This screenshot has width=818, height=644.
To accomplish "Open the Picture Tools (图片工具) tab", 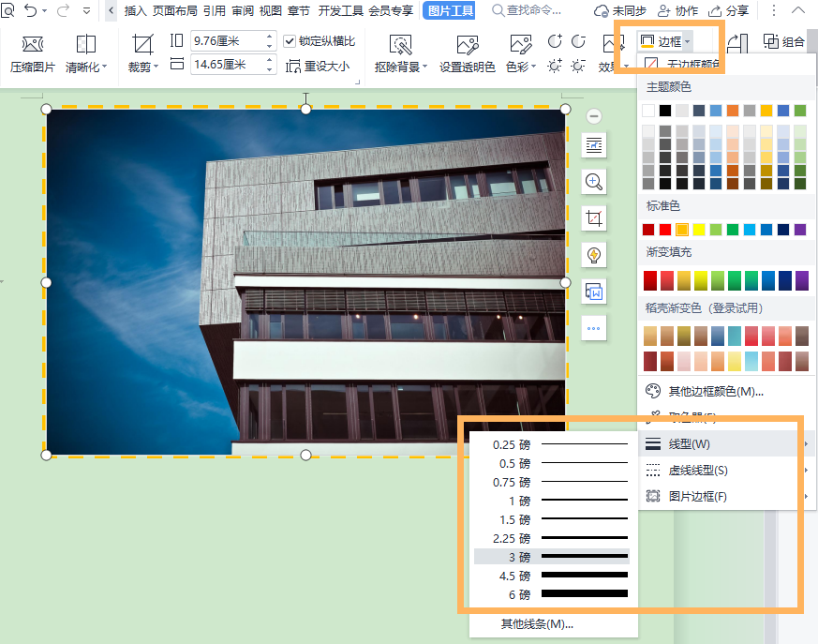I will (x=451, y=10).
